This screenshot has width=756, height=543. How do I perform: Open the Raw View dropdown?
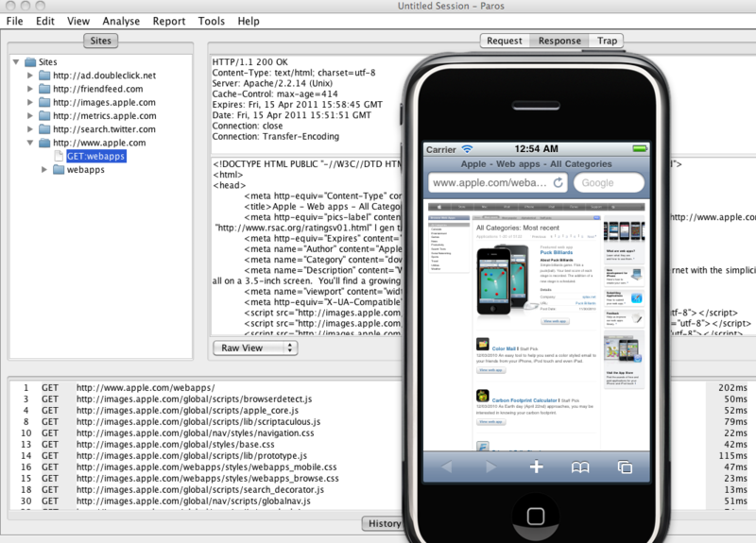[255, 348]
